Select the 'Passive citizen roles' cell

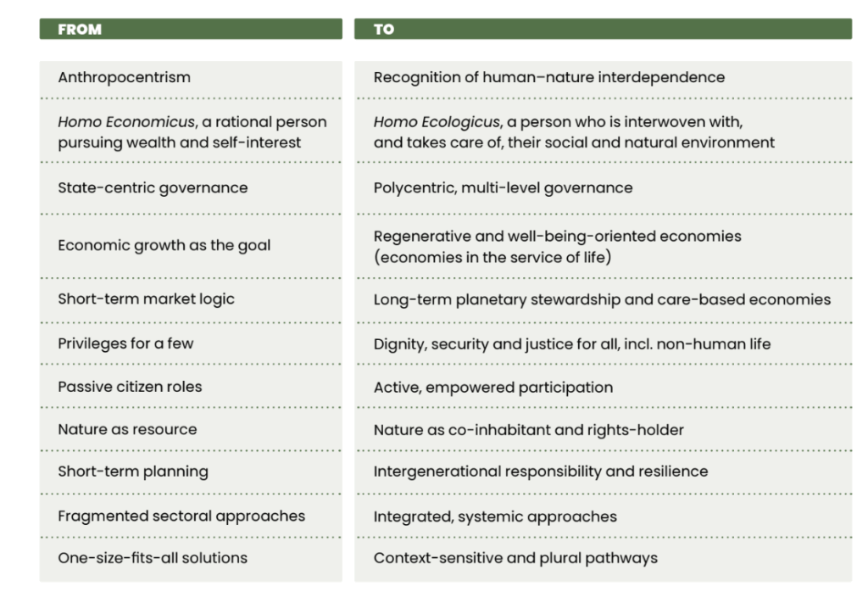(x=130, y=387)
